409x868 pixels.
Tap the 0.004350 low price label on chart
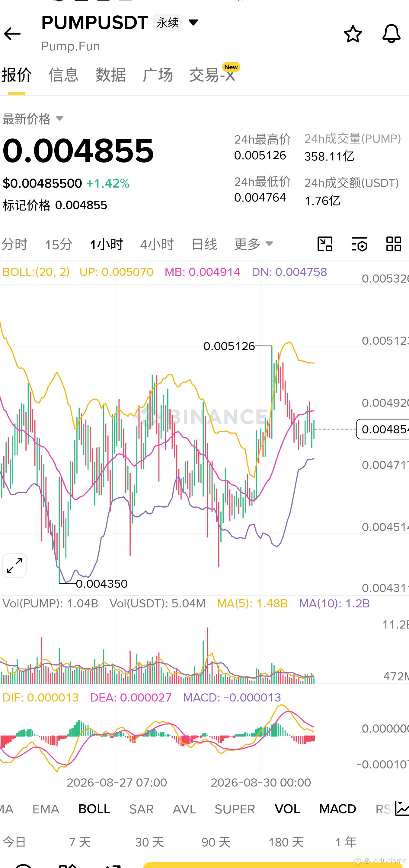click(x=102, y=584)
